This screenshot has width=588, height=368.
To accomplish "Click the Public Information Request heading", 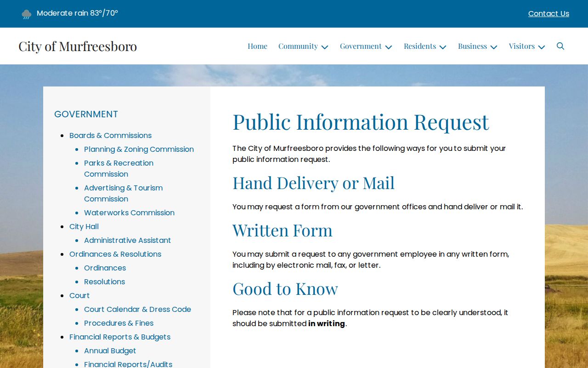I will (361, 122).
